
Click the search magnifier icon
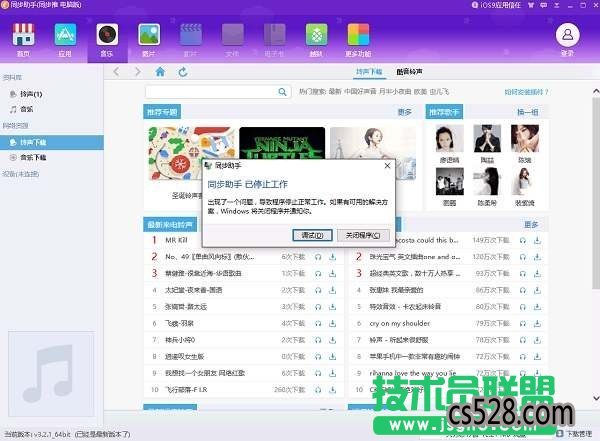[x=282, y=92]
